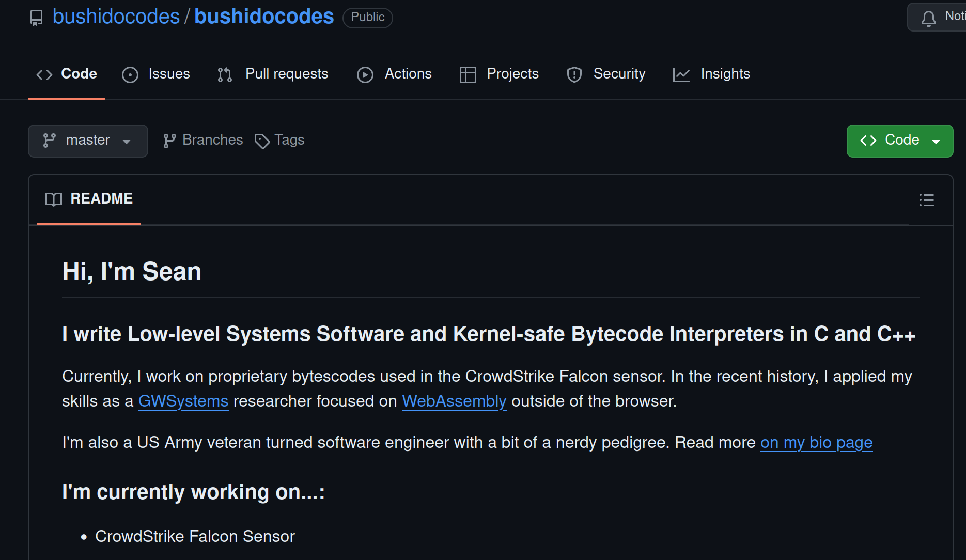Click the angle brackets icon on the Code tab
Image resolution: width=966 pixels, height=560 pixels.
click(x=44, y=75)
